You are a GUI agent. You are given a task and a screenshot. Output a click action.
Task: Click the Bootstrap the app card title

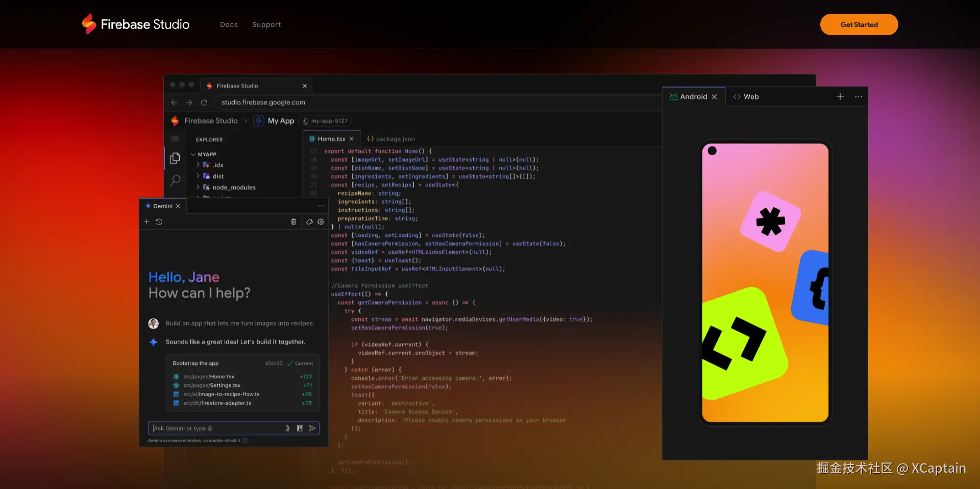click(195, 363)
